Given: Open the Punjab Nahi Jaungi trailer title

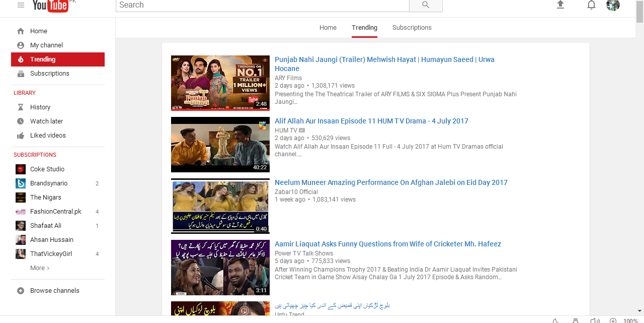Looking at the screenshot, I should pyautogui.click(x=384, y=64).
